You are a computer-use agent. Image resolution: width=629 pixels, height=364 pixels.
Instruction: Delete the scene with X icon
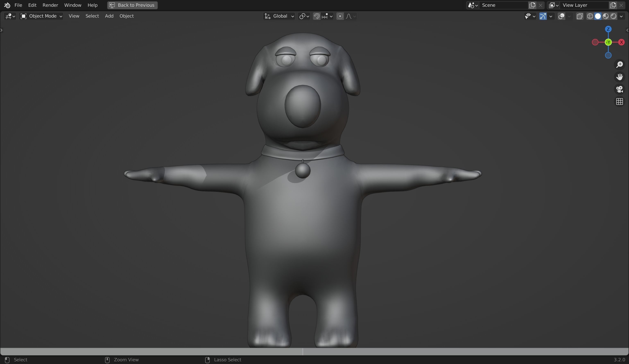click(x=540, y=5)
